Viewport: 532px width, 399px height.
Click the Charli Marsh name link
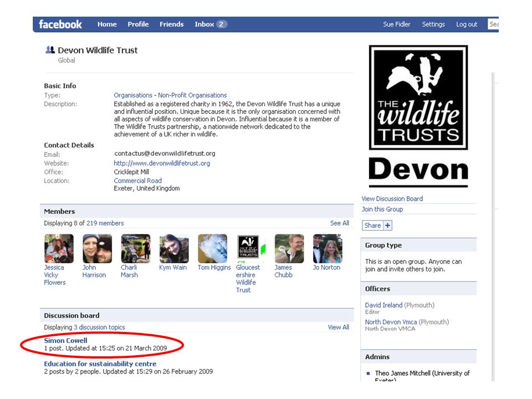(129, 271)
